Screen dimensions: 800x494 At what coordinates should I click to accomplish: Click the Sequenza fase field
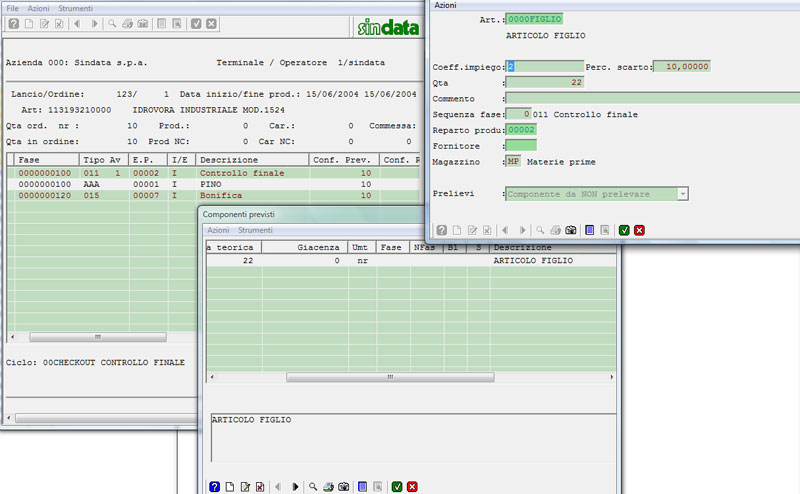518,114
